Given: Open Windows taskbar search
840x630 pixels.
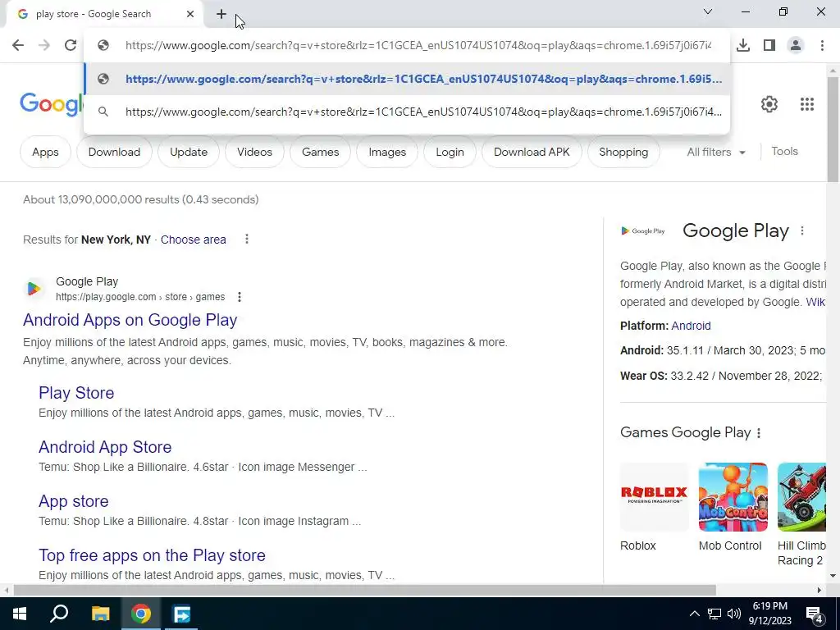Looking at the screenshot, I should tap(59, 614).
